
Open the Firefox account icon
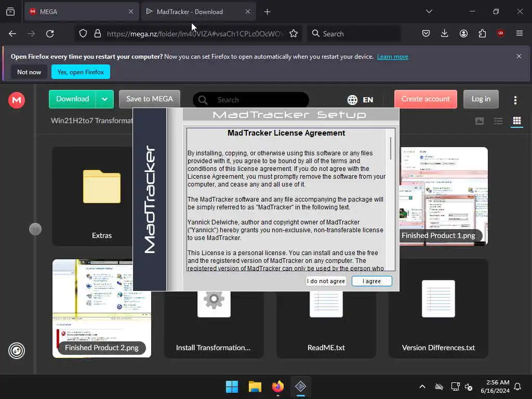point(463,34)
